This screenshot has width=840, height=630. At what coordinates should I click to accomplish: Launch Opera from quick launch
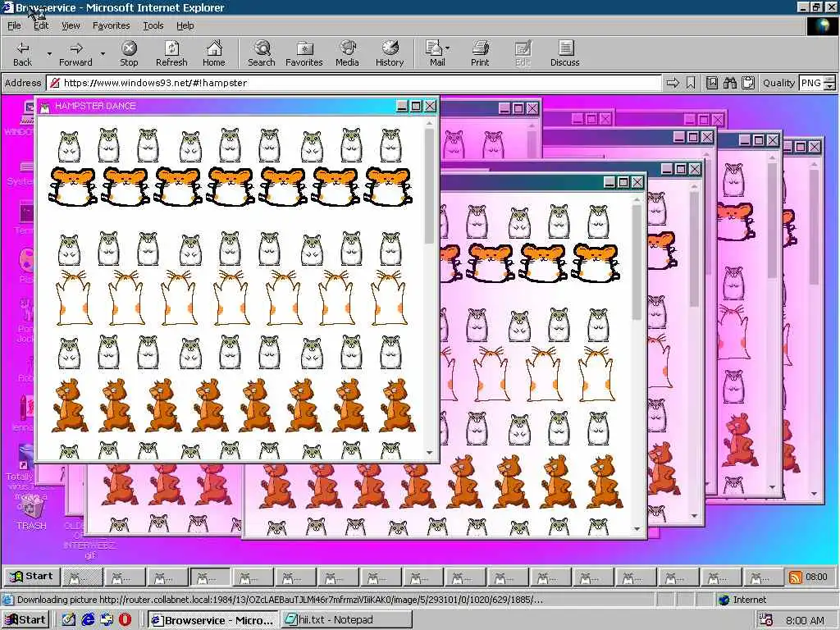coord(125,620)
